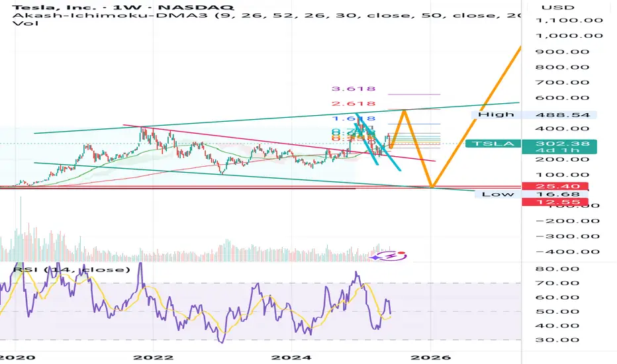This screenshot has width=617, height=364.
Task: Click −300.00 on the price axis
Action: point(568,236)
